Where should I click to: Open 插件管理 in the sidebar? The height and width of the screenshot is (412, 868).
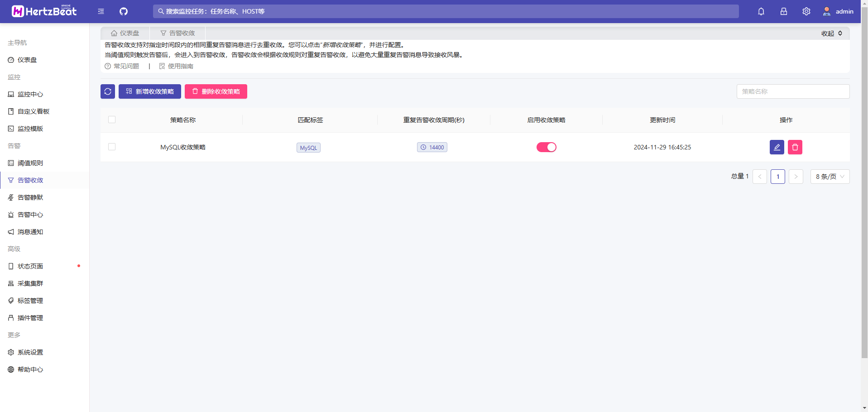tap(44, 318)
